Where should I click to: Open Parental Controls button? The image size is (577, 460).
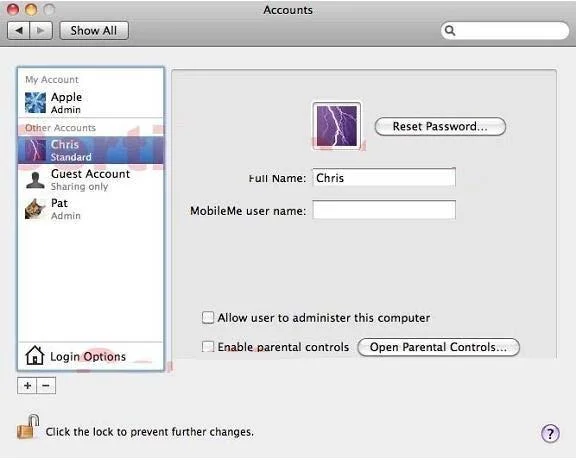click(x=439, y=347)
